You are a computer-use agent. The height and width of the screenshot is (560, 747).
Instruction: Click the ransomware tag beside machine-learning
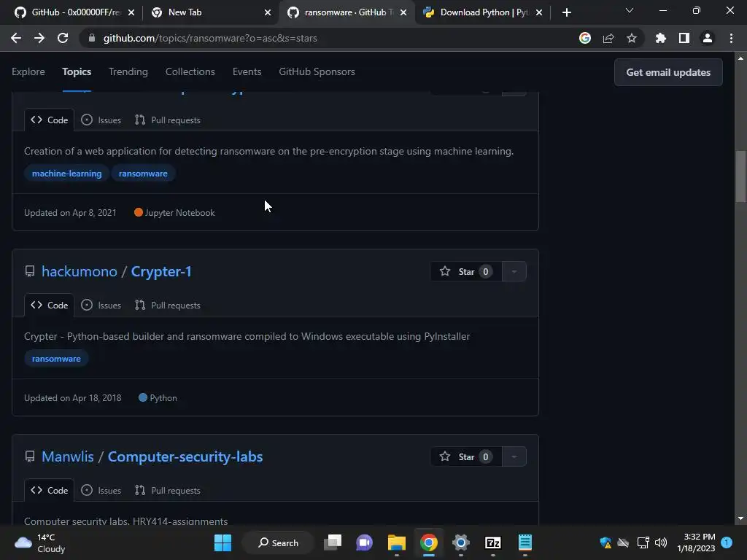click(143, 174)
